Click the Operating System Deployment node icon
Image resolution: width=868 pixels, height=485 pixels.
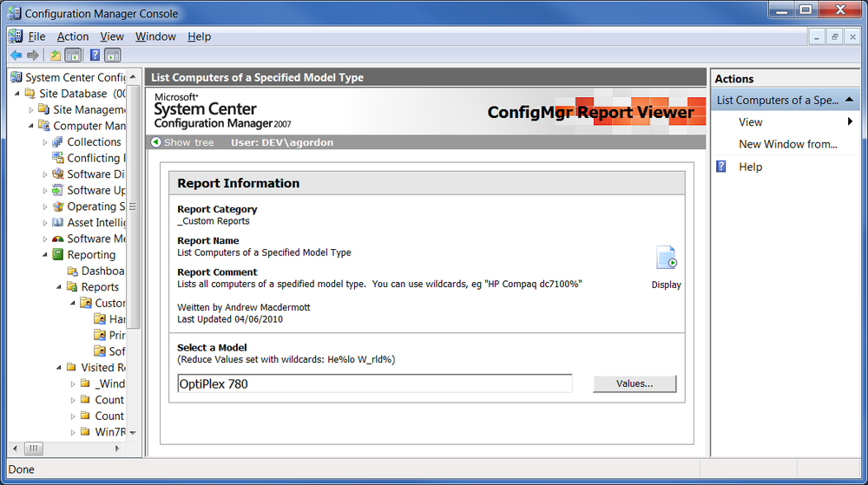pyautogui.click(x=57, y=206)
